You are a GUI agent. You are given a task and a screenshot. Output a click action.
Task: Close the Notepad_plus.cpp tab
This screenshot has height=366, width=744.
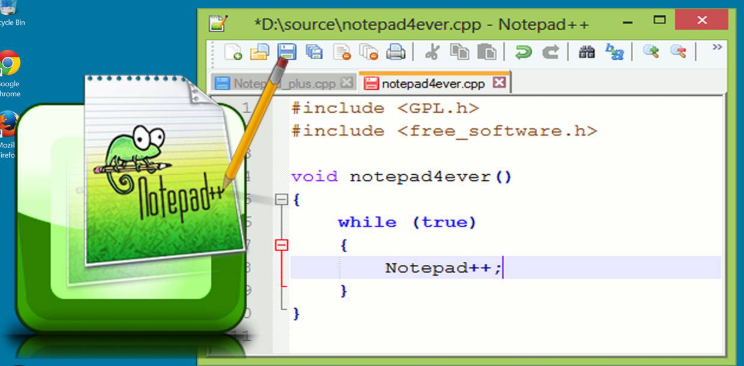point(347,83)
